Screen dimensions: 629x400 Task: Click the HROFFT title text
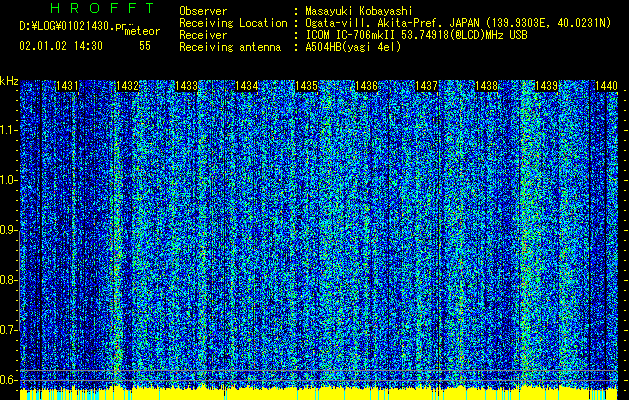tap(102, 8)
